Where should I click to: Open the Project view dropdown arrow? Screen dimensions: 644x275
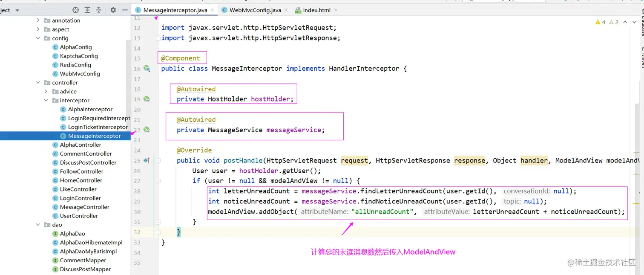(17, 10)
